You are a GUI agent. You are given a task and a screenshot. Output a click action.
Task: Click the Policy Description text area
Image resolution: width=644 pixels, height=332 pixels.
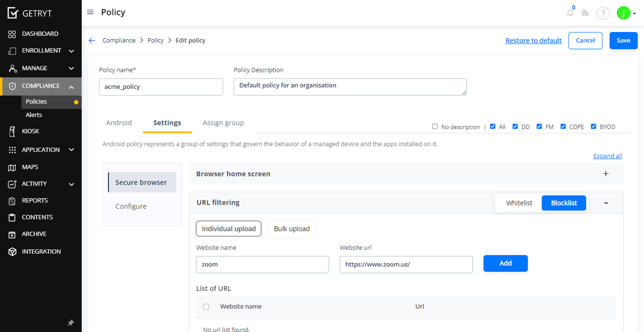pos(350,87)
